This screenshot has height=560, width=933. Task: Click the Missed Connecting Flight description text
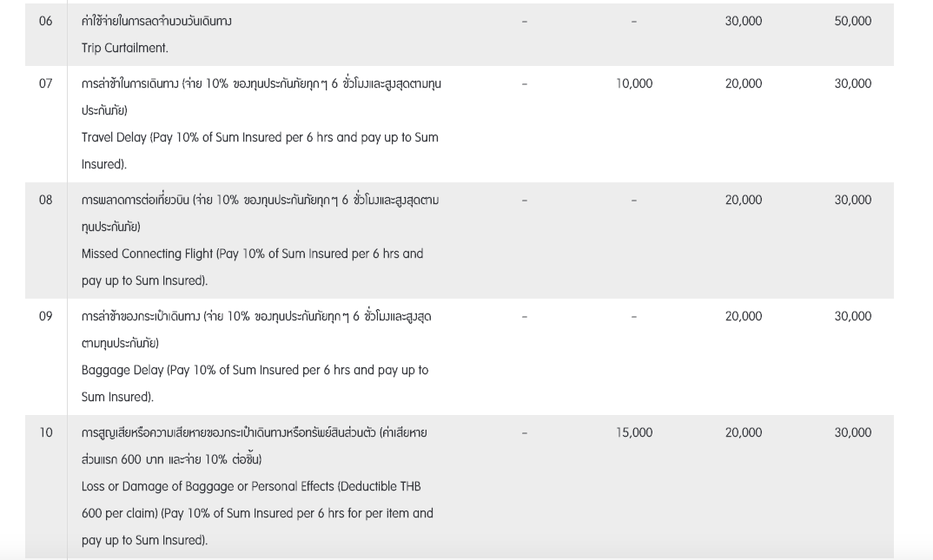252,254
